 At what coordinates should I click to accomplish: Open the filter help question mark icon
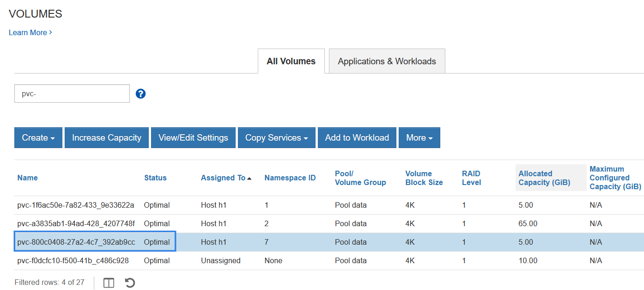[x=141, y=94]
